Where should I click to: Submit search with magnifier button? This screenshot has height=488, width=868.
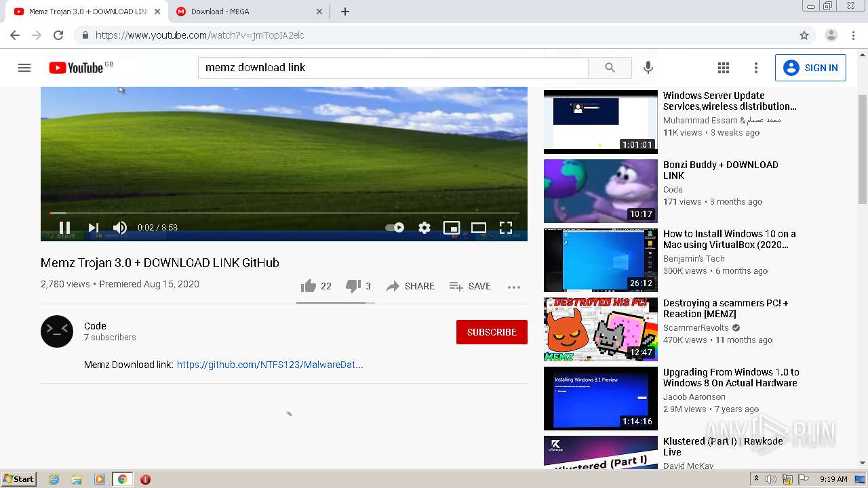click(x=610, y=68)
